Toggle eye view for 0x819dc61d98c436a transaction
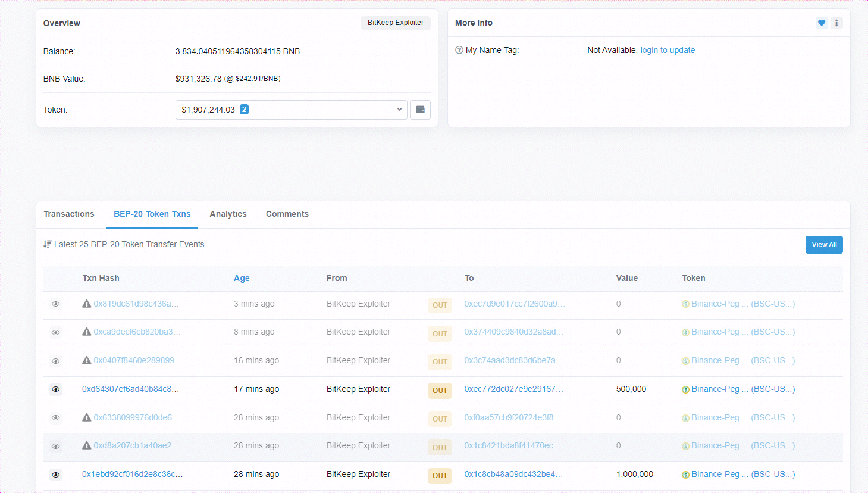This screenshot has width=868, height=493. [55, 304]
